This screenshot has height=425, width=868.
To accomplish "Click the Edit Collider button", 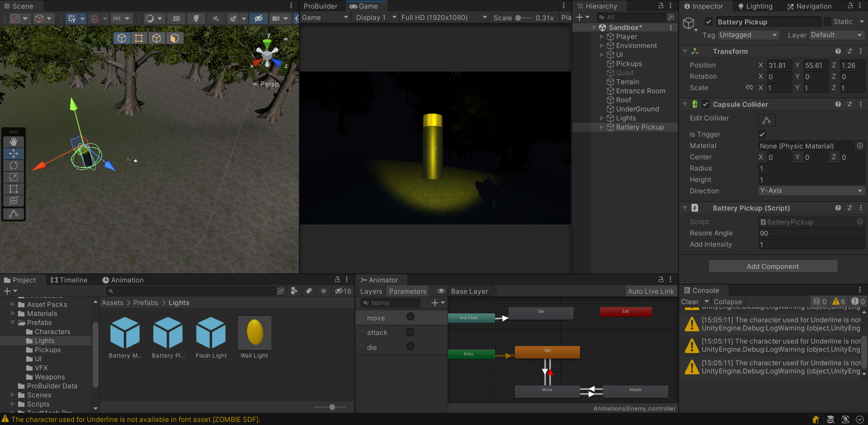I will click(x=767, y=120).
